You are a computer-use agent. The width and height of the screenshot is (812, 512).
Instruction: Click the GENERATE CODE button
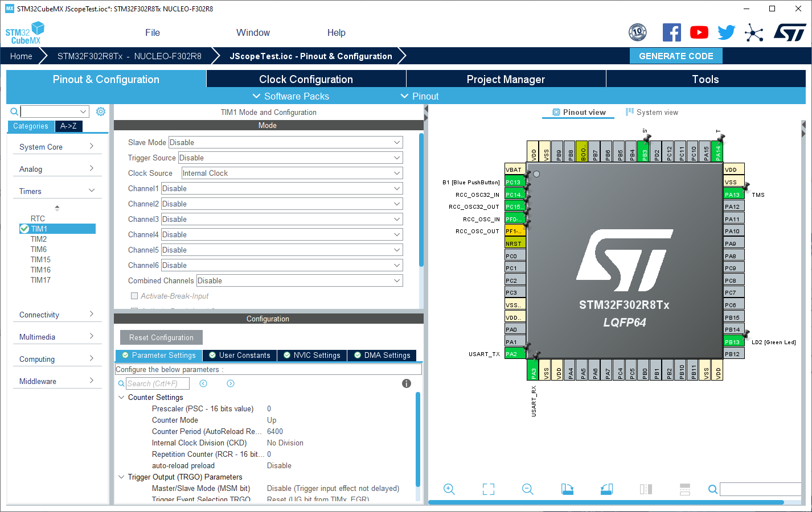[676, 56]
